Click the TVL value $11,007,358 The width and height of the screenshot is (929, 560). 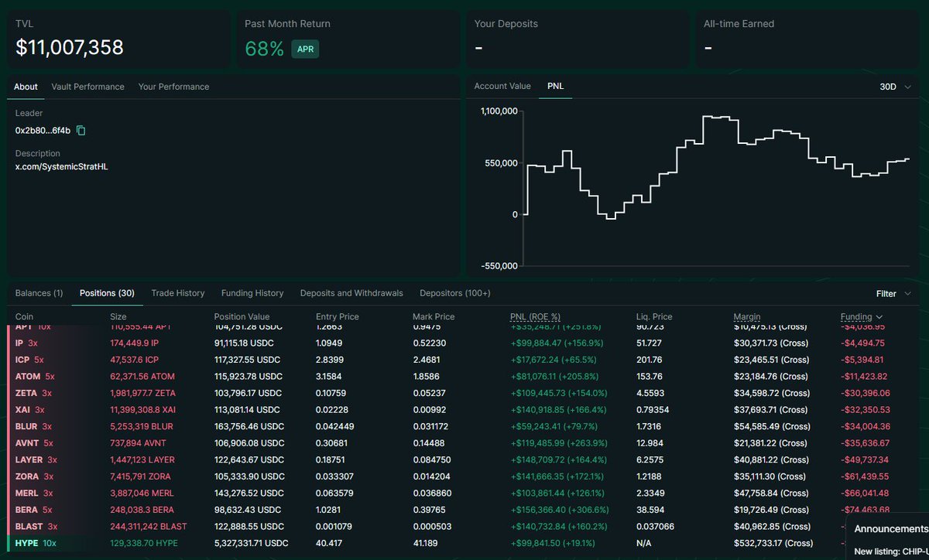[70, 48]
